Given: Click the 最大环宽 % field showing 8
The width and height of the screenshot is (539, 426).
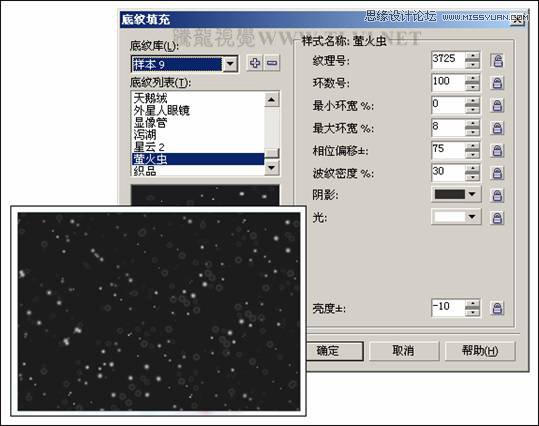Looking at the screenshot, I should [448, 128].
